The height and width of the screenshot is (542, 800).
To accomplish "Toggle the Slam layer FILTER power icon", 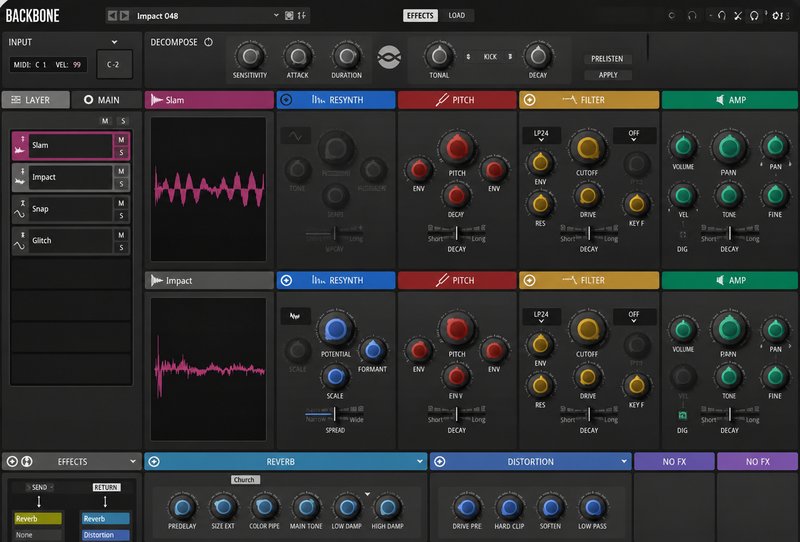I will pyautogui.click(x=530, y=100).
